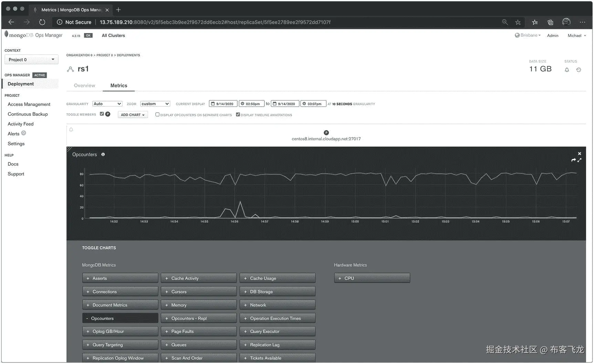Viewport: 594px width, 364px height.
Task: Open Activity Feed in the sidebar
Action: click(21, 124)
